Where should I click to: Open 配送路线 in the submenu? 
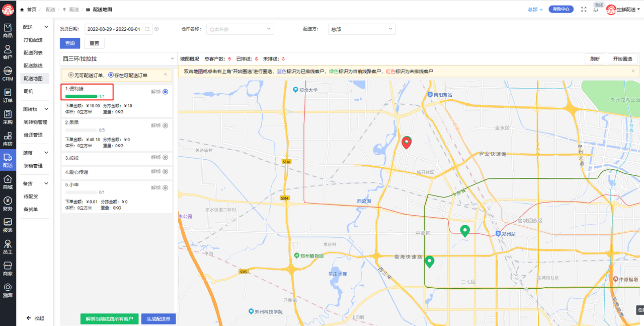(33, 66)
